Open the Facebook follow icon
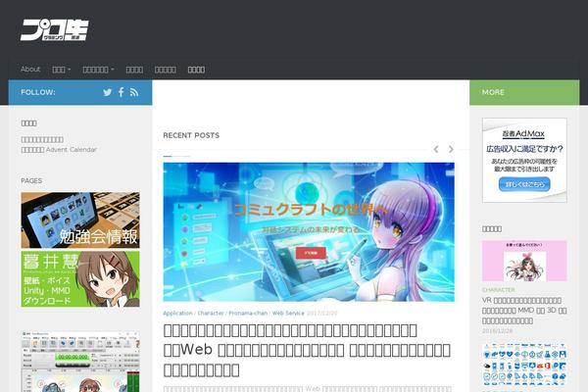Viewport: 588px width, 392px height. [122, 92]
